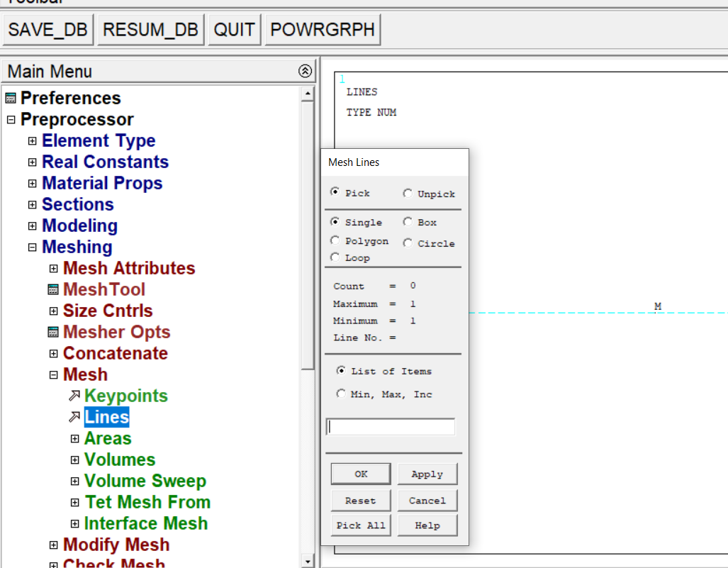Click the MeshTool dialog icon

pos(53,289)
